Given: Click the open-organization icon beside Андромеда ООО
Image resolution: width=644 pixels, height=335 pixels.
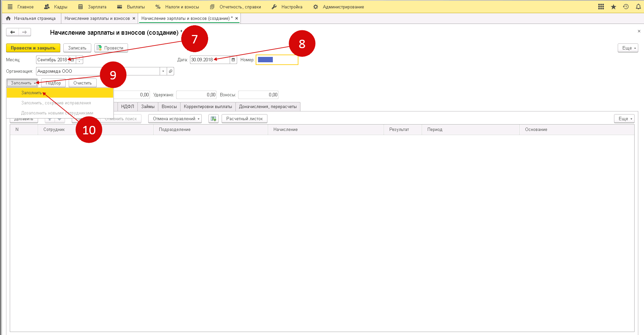Looking at the screenshot, I should pos(170,71).
